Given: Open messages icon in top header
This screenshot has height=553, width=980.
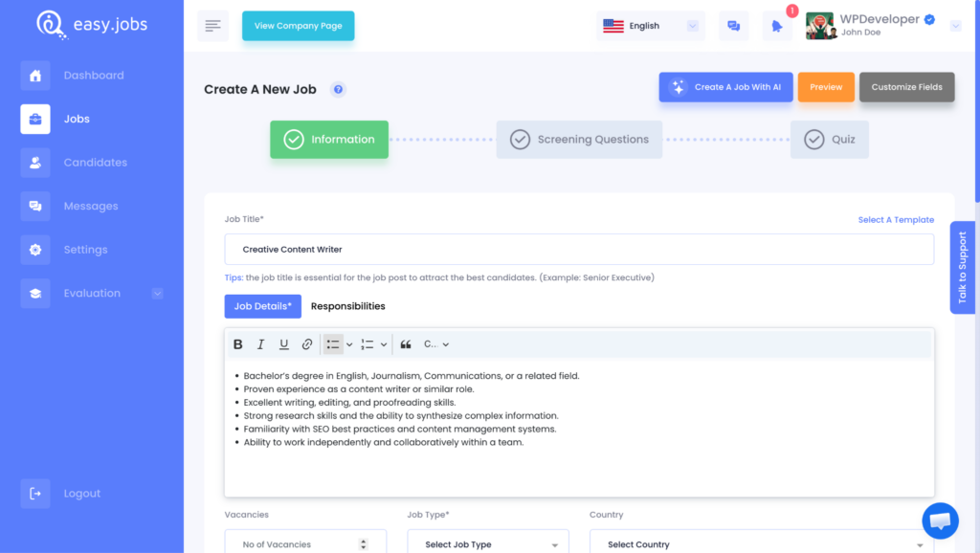Looking at the screenshot, I should tap(734, 26).
